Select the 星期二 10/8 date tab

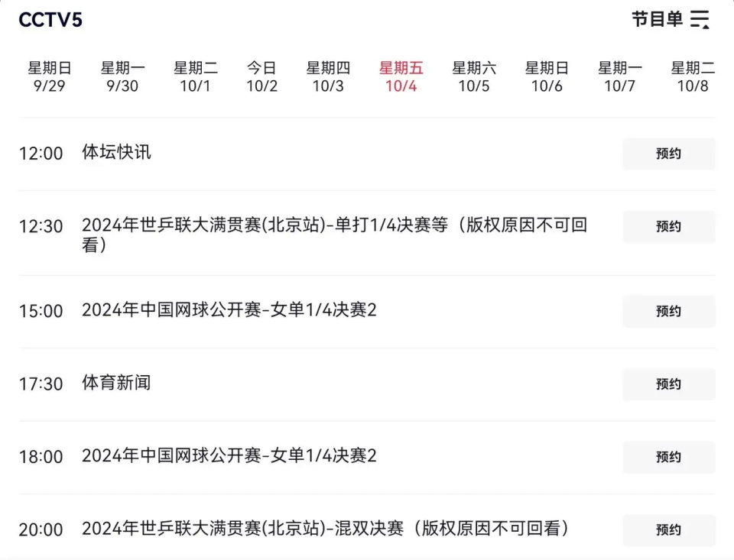click(693, 77)
